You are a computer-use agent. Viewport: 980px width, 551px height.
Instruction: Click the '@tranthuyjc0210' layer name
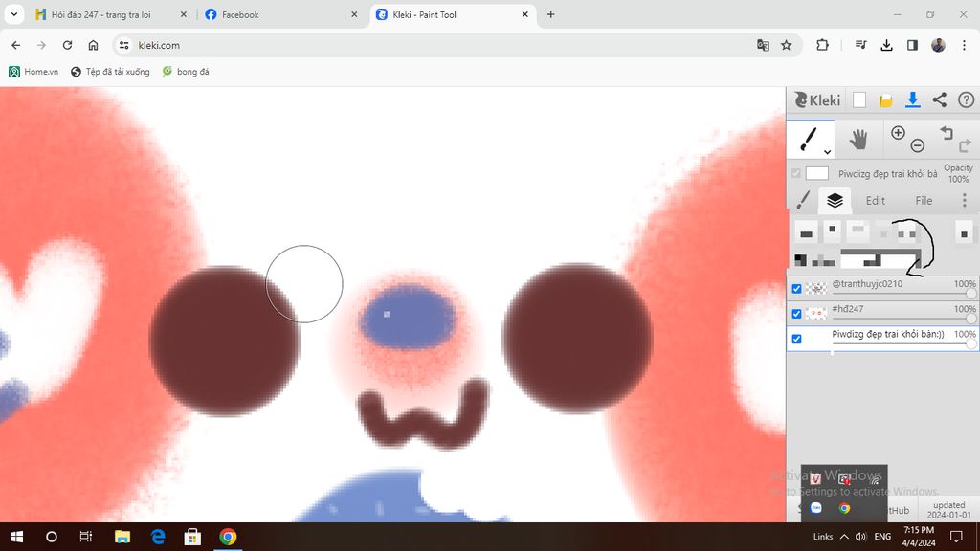click(x=867, y=283)
